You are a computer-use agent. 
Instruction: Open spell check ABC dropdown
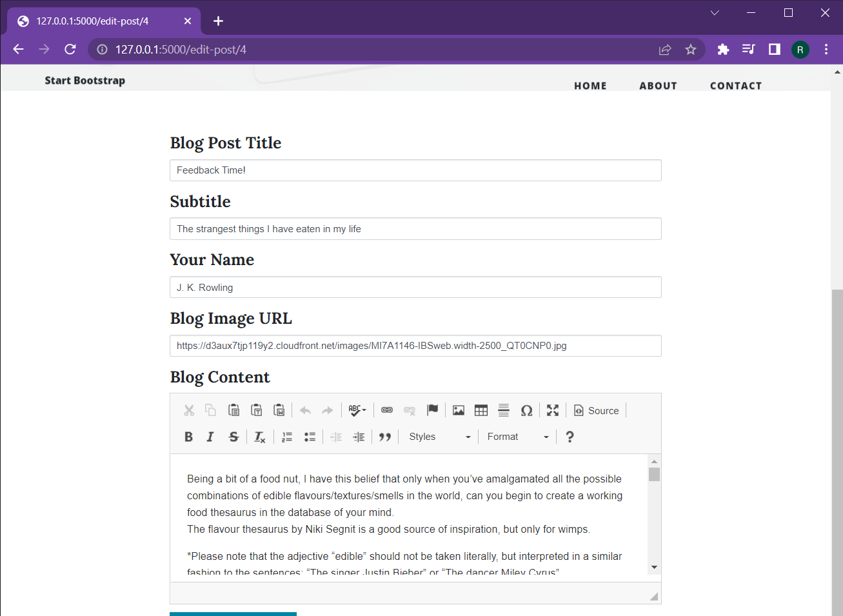click(357, 410)
